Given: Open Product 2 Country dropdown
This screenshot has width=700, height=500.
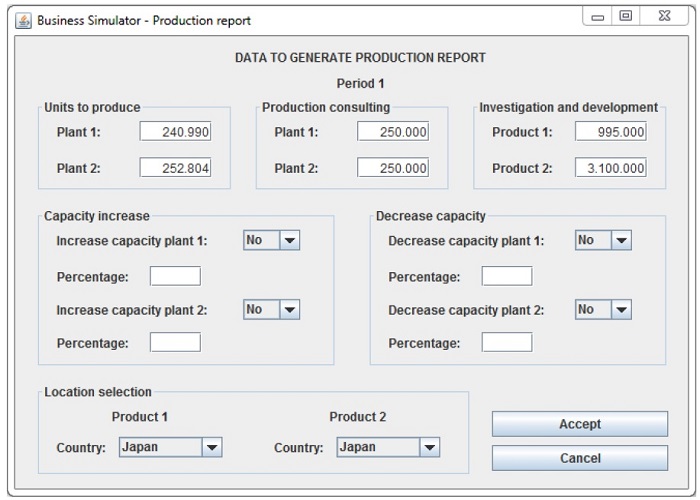Looking at the screenshot, I should click(x=388, y=448).
